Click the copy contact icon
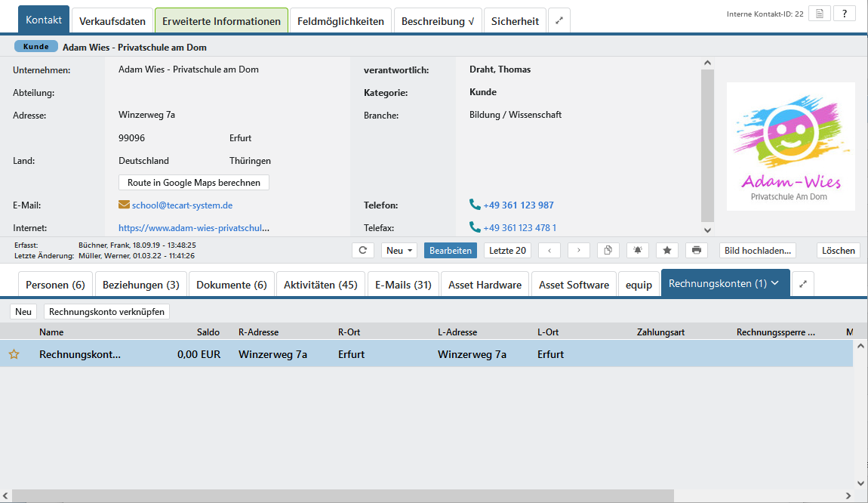The image size is (868, 503). click(608, 250)
